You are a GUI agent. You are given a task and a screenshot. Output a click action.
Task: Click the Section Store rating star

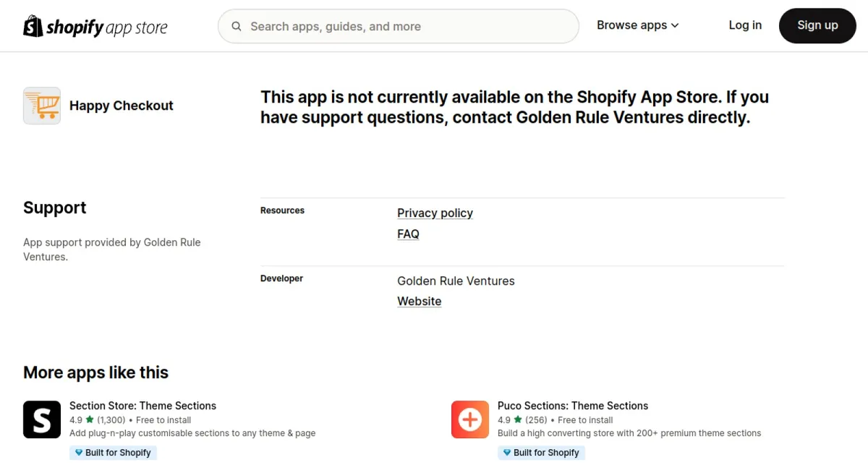90,420
